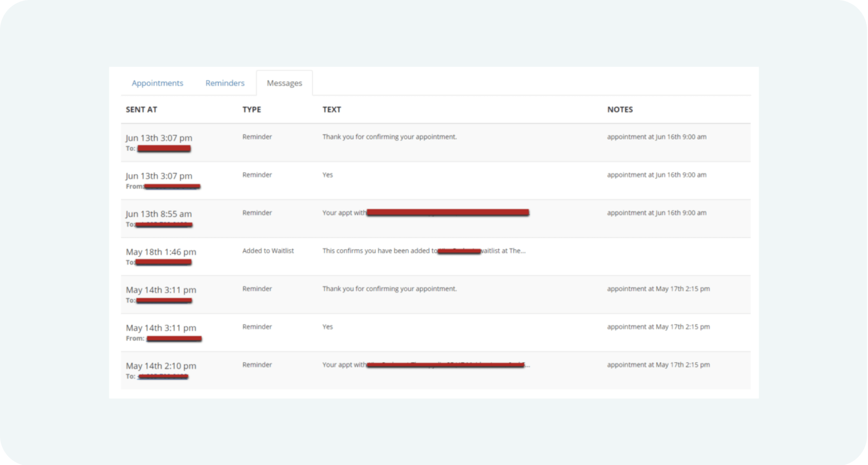Click the NOTES column header
This screenshot has width=868, height=465.
[620, 109]
